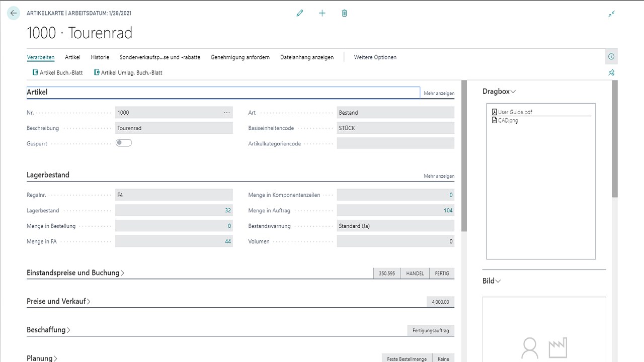This screenshot has height=362, width=644.
Task: Click the plus icon to add new
Action: tap(322, 14)
